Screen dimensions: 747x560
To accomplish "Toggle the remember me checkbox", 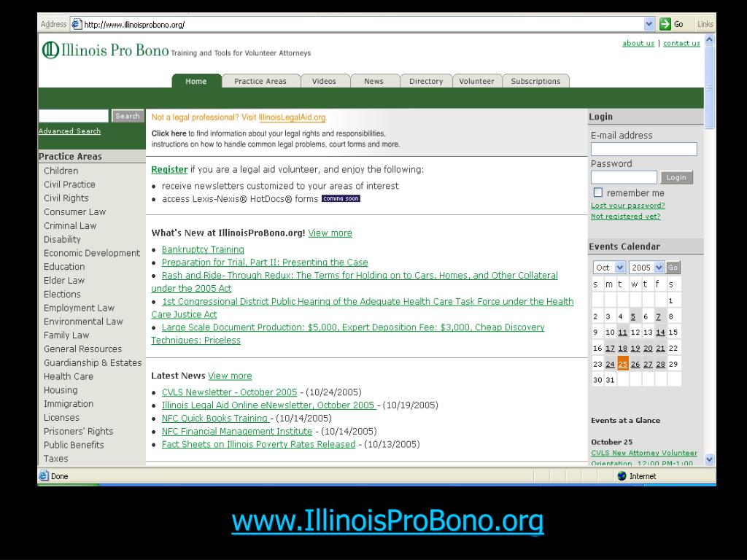I will tap(598, 192).
